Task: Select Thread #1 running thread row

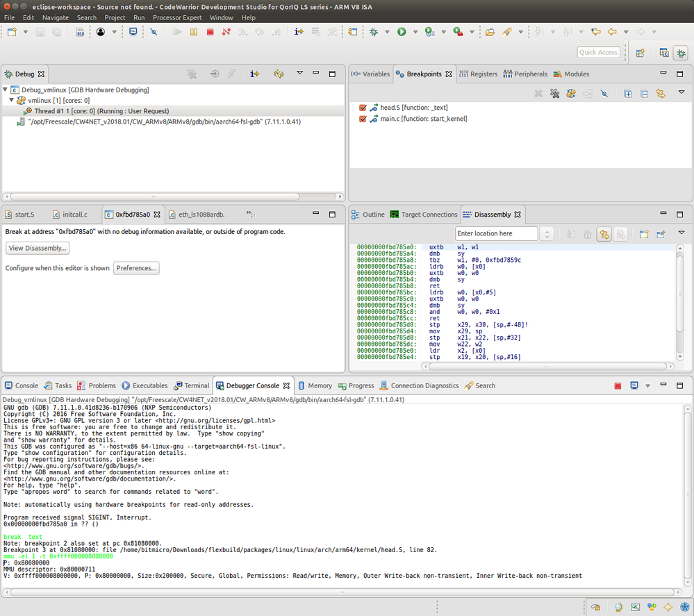Action: pos(173,111)
